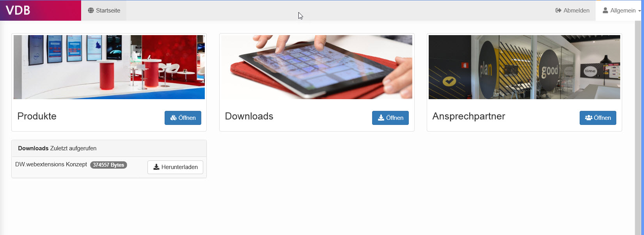
Task: Click the user icon beside Allgemein
Action: [605, 11]
